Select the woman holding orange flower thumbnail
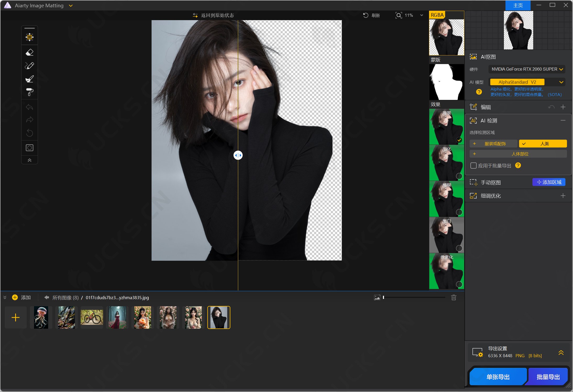 pyautogui.click(x=143, y=317)
